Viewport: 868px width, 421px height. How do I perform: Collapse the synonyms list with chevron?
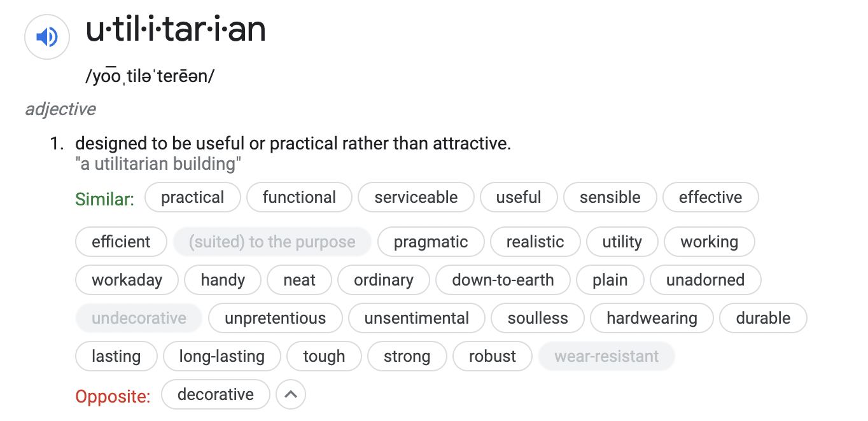(x=291, y=394)
